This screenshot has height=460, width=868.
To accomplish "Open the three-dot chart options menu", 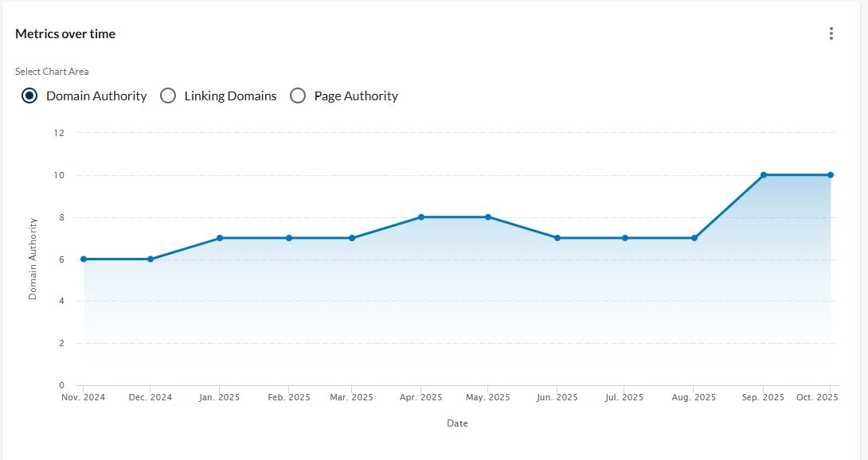I will point(831,33).
